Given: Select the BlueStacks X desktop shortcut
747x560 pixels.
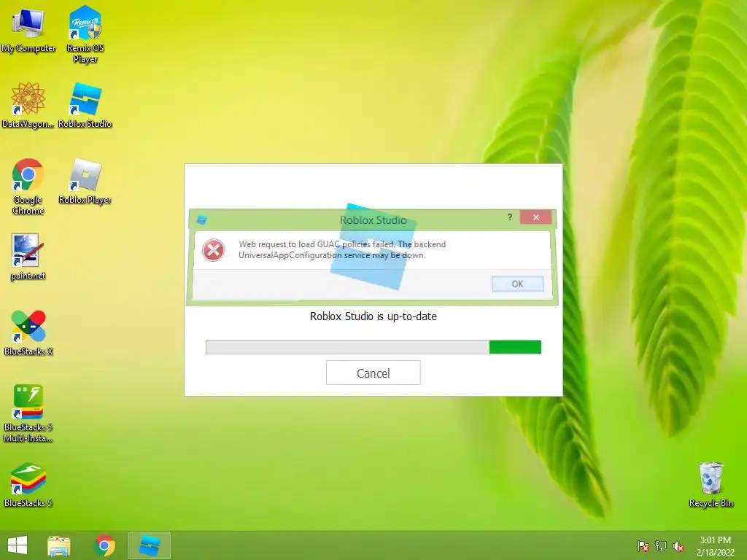Looking at the screenshot, I should click(x=28, y=332).
